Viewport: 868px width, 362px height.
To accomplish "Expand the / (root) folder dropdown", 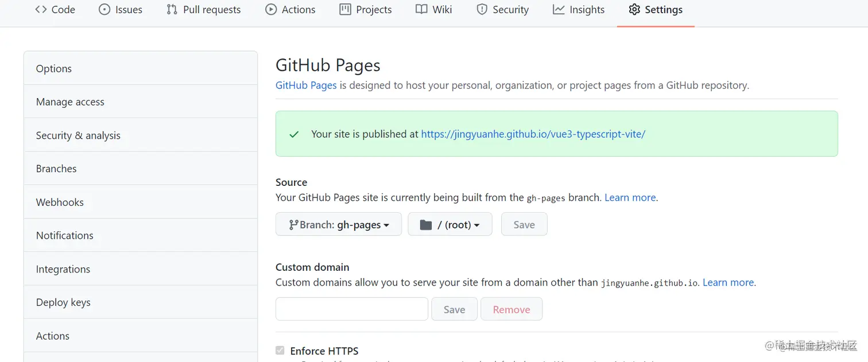I will pyautogui.click(x=449, y=225).
